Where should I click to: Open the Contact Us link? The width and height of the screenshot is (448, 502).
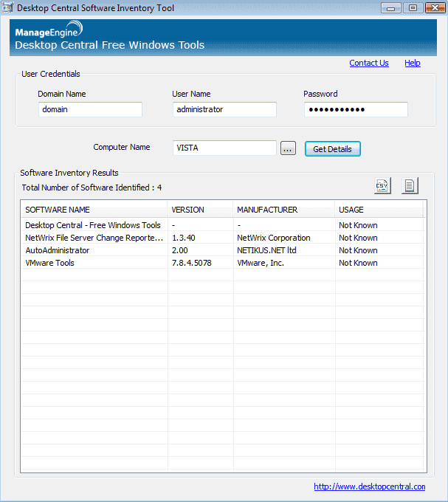coord(368,63)
